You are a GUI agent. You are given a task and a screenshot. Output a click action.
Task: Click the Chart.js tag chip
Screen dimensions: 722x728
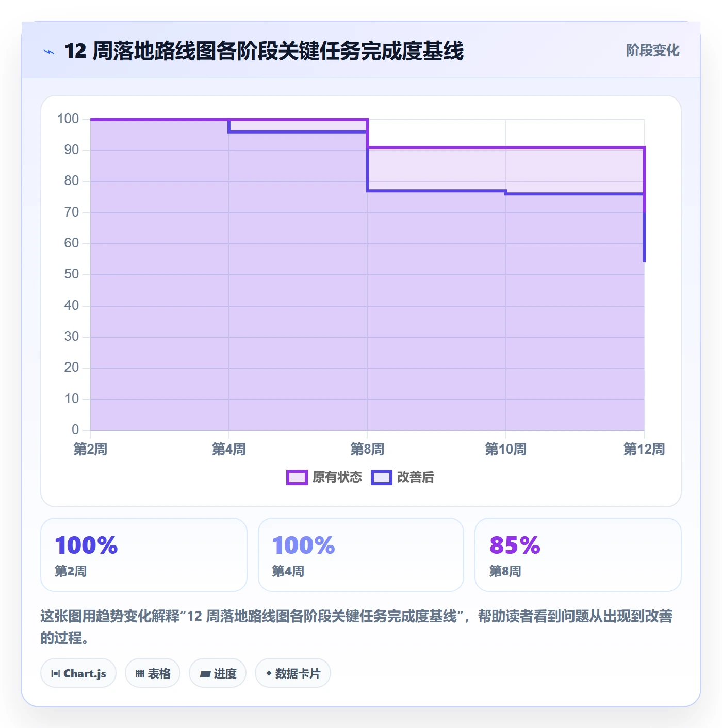click(x=78, y=673)
